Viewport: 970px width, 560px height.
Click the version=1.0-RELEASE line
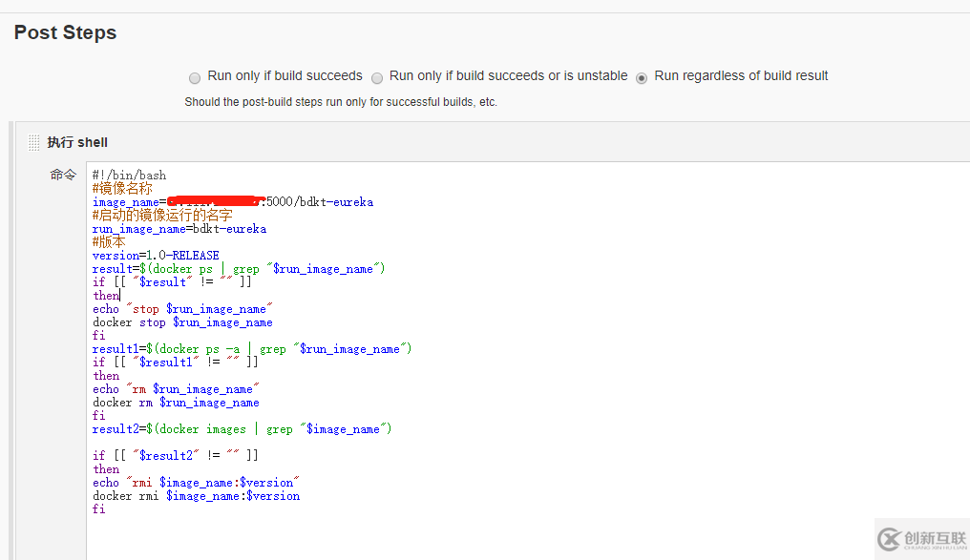[x=153, y=255]
